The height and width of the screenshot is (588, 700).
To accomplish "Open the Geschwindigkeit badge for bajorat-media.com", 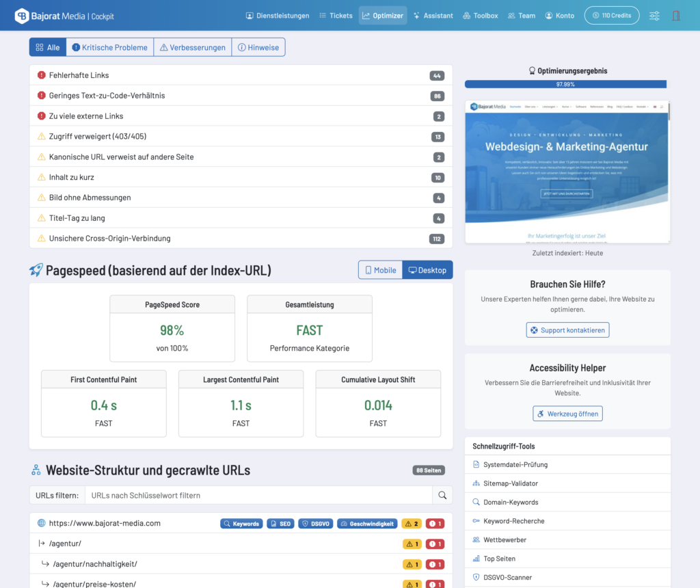I will tap(367, 523).
